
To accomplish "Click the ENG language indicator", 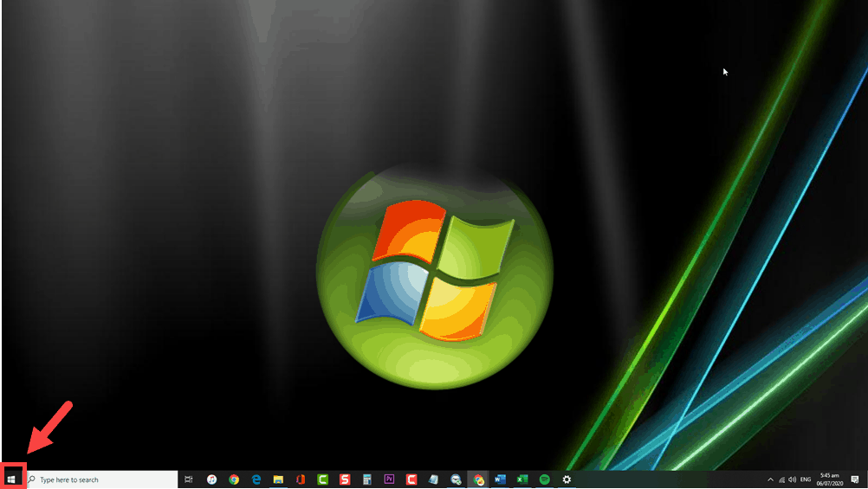I will point(806,479).
